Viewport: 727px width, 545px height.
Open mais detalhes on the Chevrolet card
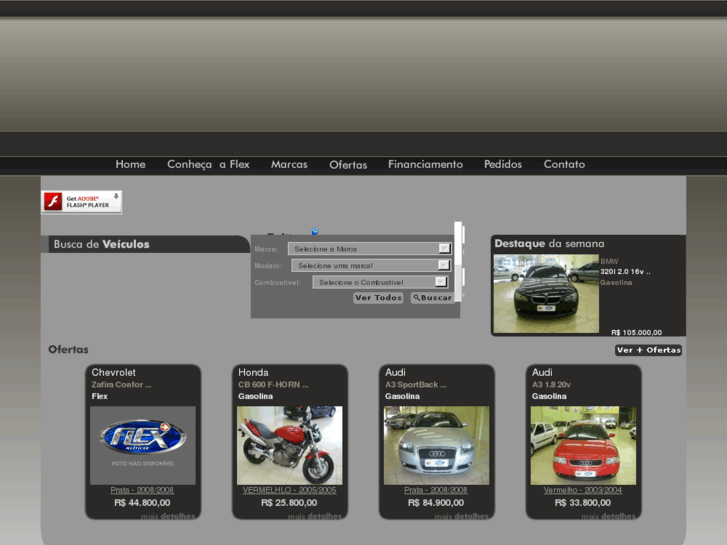[x=168, y=516]
